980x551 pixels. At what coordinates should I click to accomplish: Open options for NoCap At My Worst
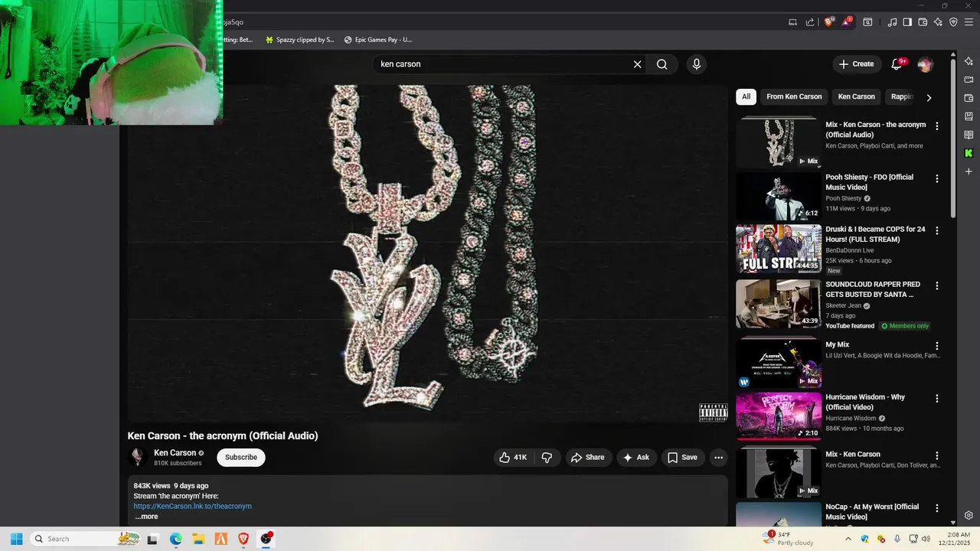(x=936, y=508)
